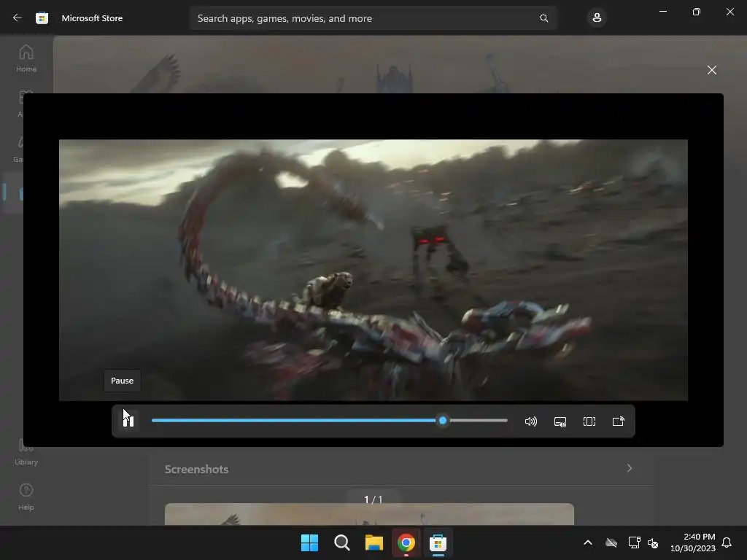Viewport: 747px width, 560px height.
Task: Toggle full screen video mode
Action: 589,421
